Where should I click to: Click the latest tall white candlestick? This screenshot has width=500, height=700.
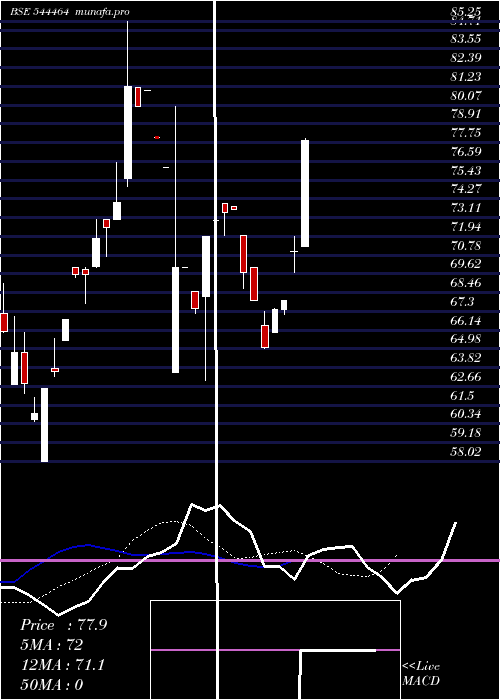[305, 193]
